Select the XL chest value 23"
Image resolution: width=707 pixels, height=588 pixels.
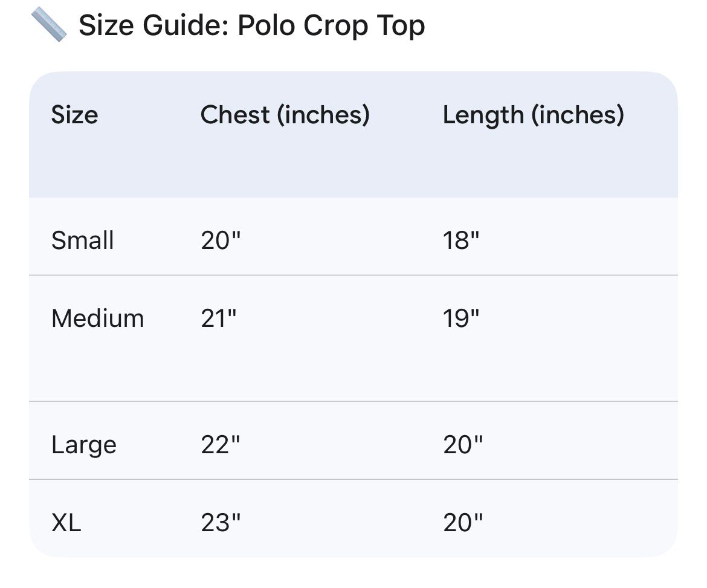221,523
